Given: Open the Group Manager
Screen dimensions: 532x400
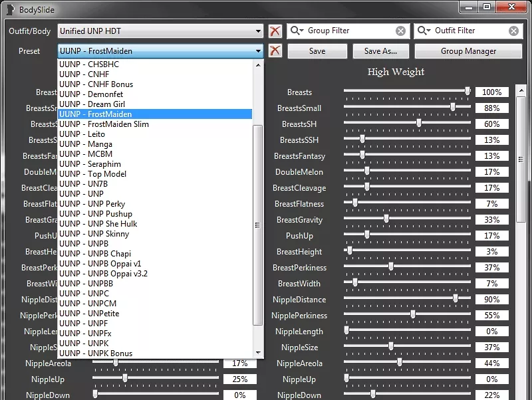Looking at the screenshot, I should coord(468,51).
